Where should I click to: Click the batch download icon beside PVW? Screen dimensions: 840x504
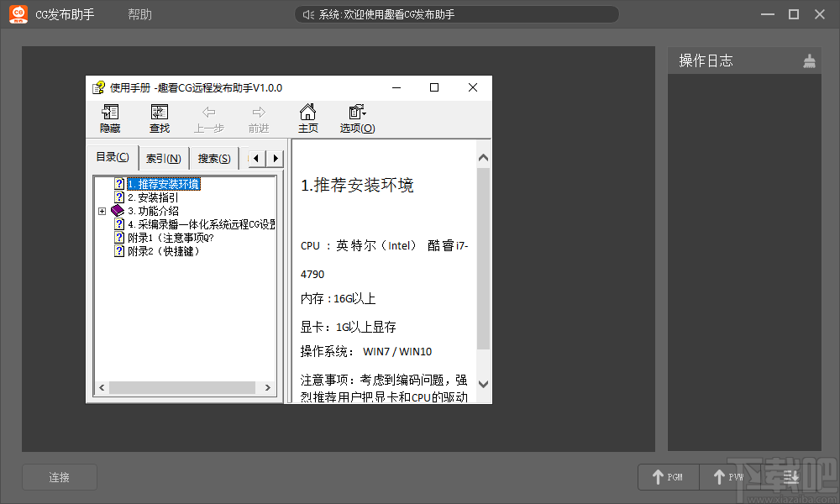click(790, 476)
